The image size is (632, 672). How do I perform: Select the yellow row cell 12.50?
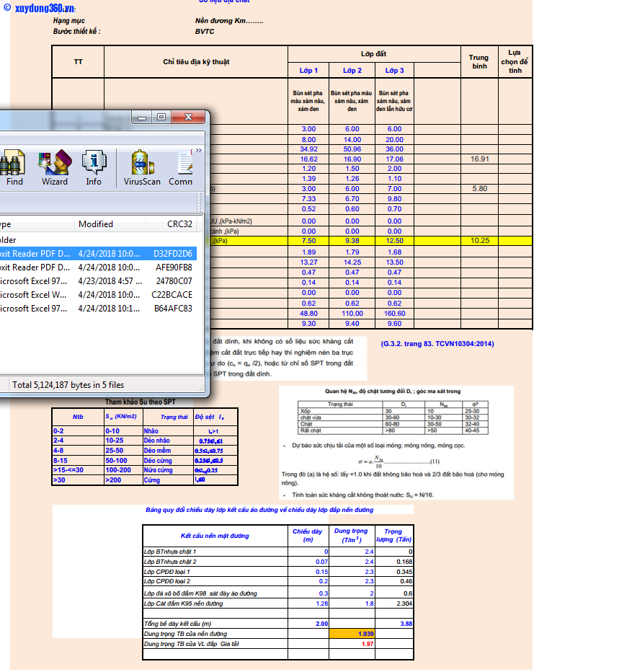(394, 241)
